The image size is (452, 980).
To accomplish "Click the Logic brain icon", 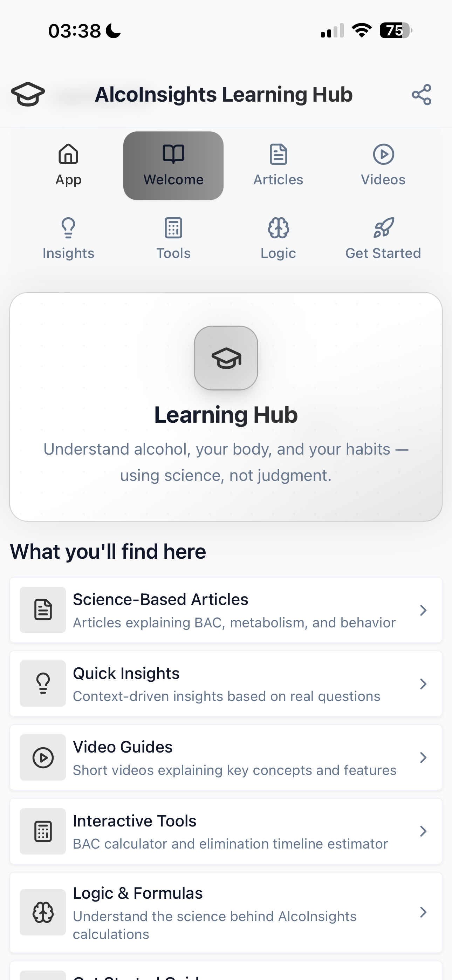I will (x=278, y=227).
